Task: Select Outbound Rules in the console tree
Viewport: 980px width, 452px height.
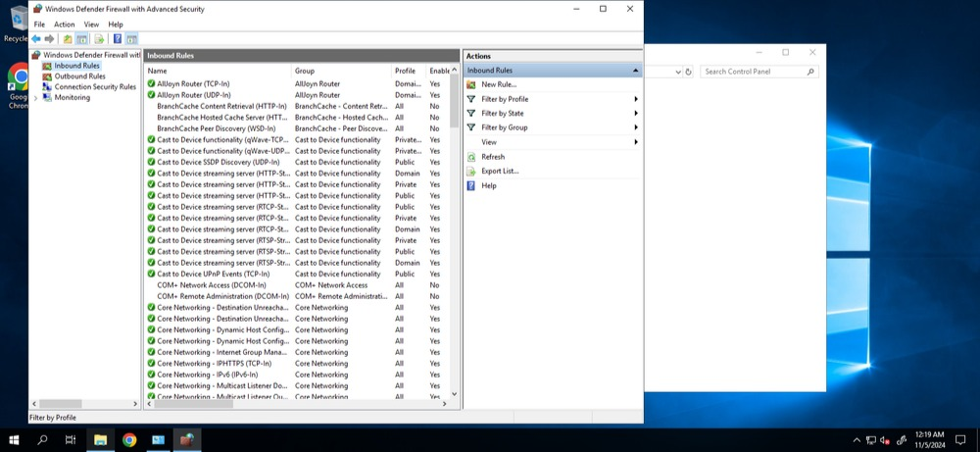Action: coord(79,76)
